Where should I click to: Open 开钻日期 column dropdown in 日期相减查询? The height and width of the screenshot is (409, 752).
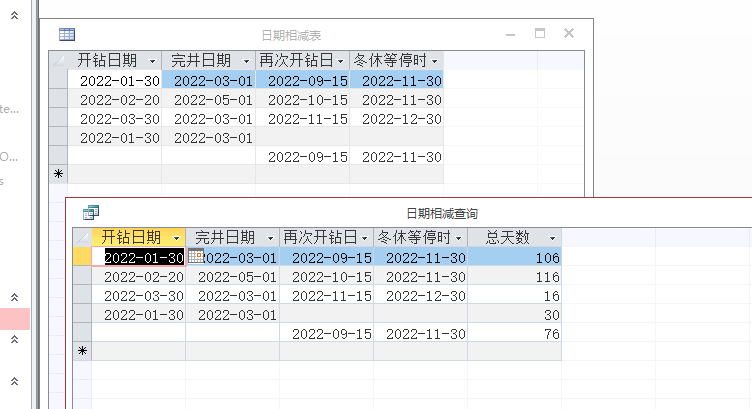[x=176, y=238]
